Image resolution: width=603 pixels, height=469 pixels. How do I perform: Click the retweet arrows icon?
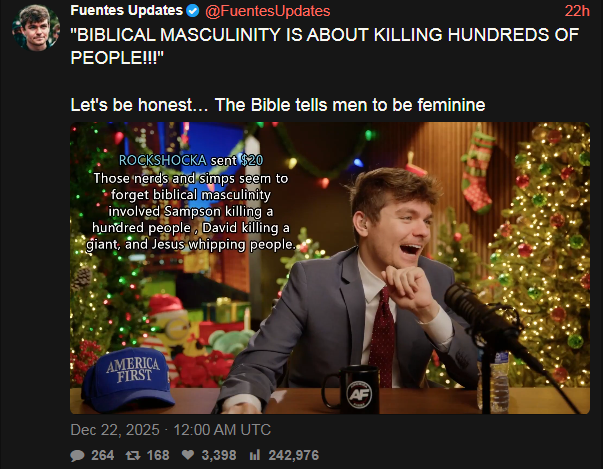133,456
